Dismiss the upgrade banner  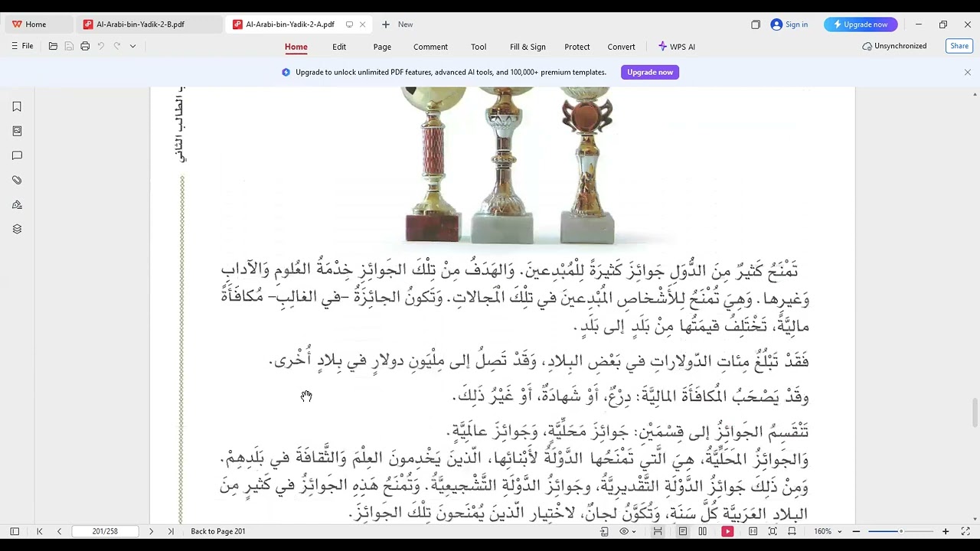pos(968,72)
